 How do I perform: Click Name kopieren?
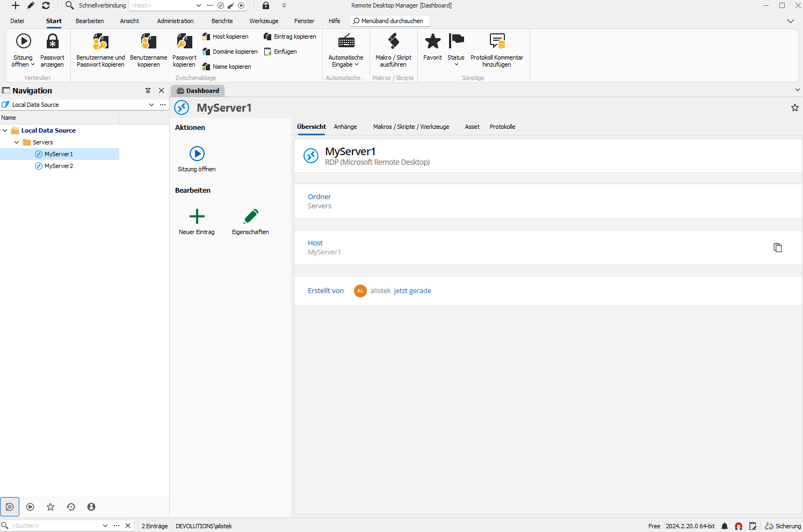click(x=227, y=67)
